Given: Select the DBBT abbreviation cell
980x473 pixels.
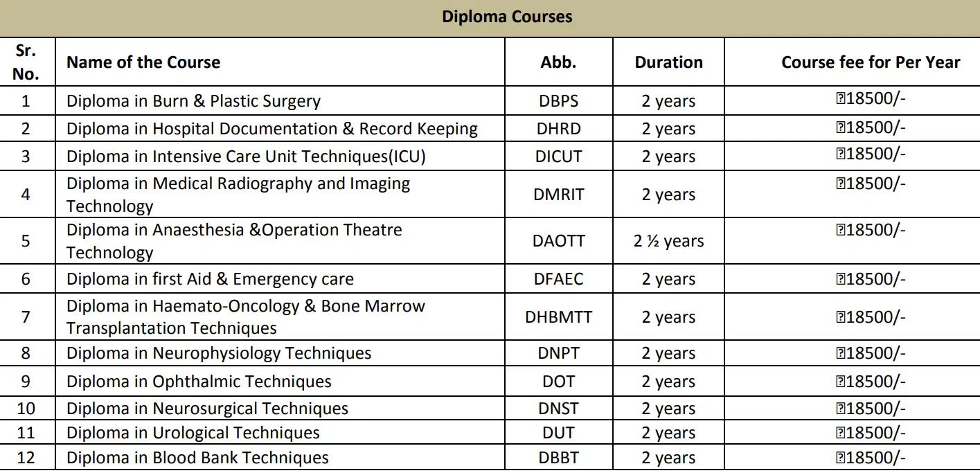Looking at the screenshot, I should pos(558,458).
